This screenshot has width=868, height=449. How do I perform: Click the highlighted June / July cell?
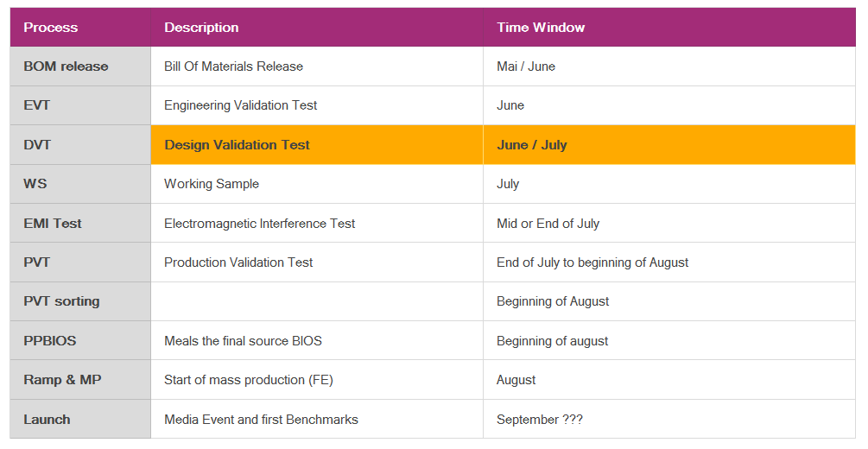tap(532, 145)
